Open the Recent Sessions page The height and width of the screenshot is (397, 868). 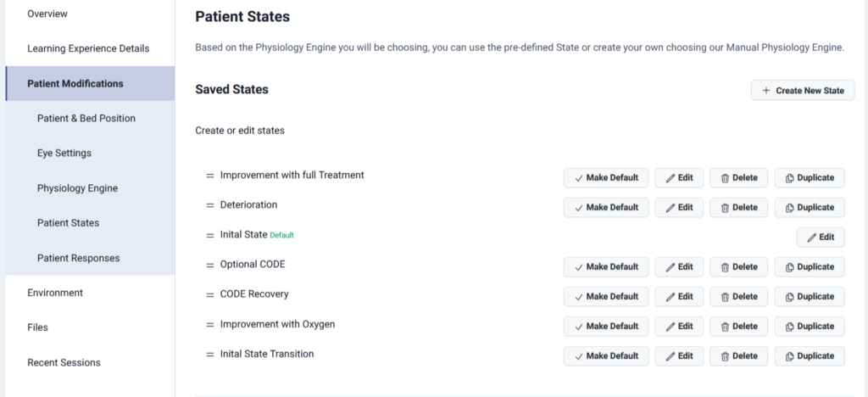64,363
